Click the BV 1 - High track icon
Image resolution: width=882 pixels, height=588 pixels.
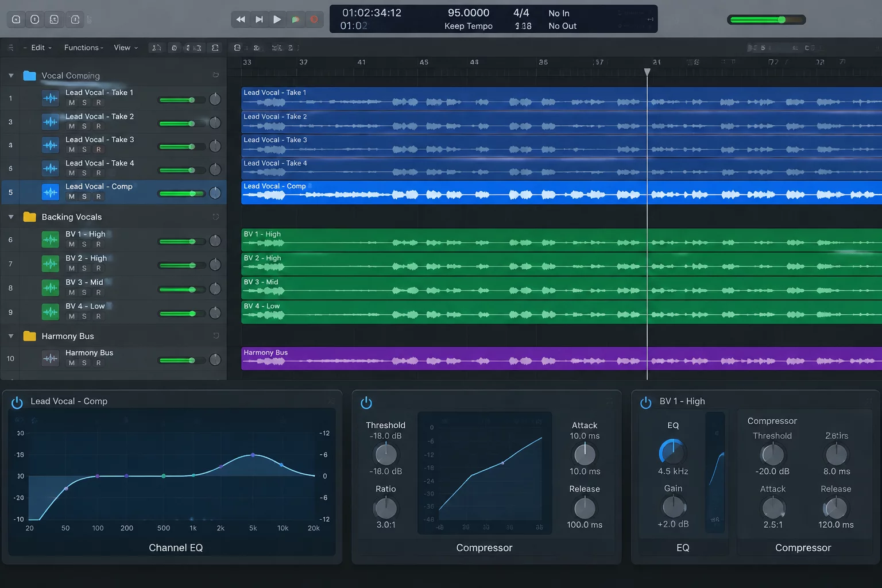(51, 239)
